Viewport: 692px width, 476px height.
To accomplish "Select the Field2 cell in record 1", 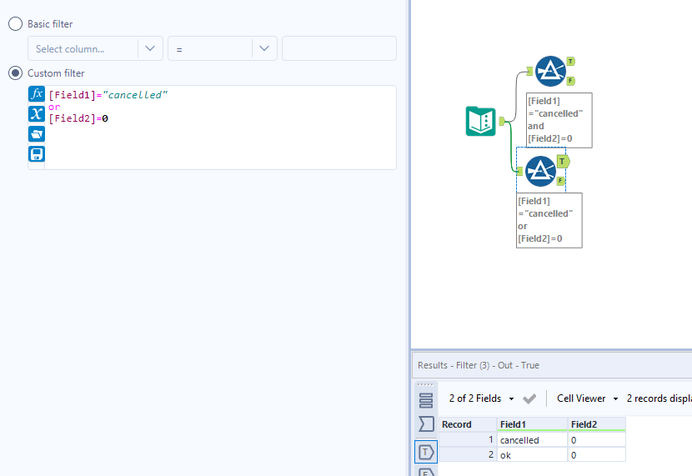I will tap(597, 440).
